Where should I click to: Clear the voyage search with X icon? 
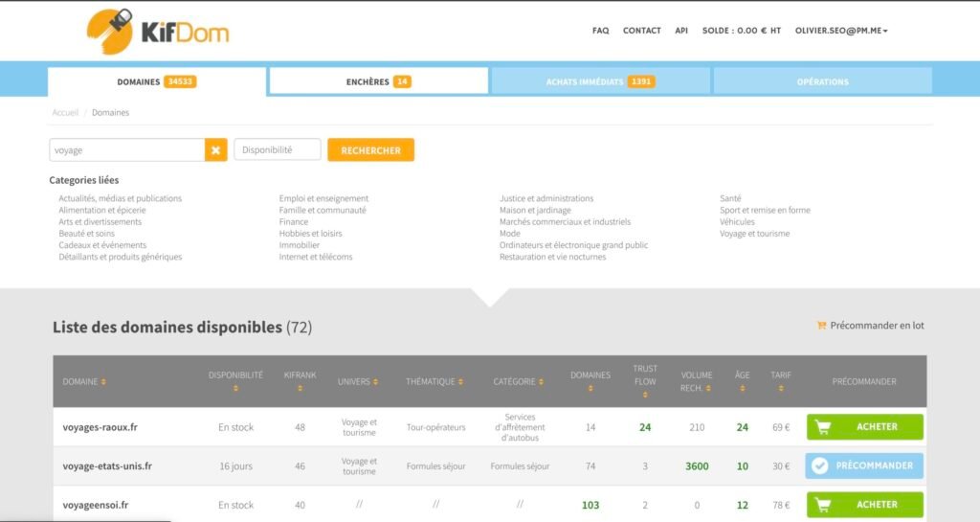pyautogui.click(x=216, y=150)
